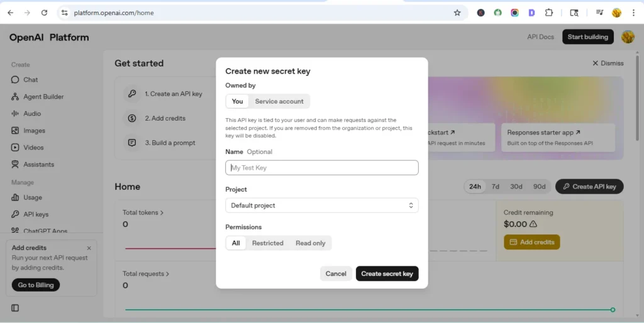Expand Total requests details
Screen dimensions: 644x323
(x=146, y=274)
